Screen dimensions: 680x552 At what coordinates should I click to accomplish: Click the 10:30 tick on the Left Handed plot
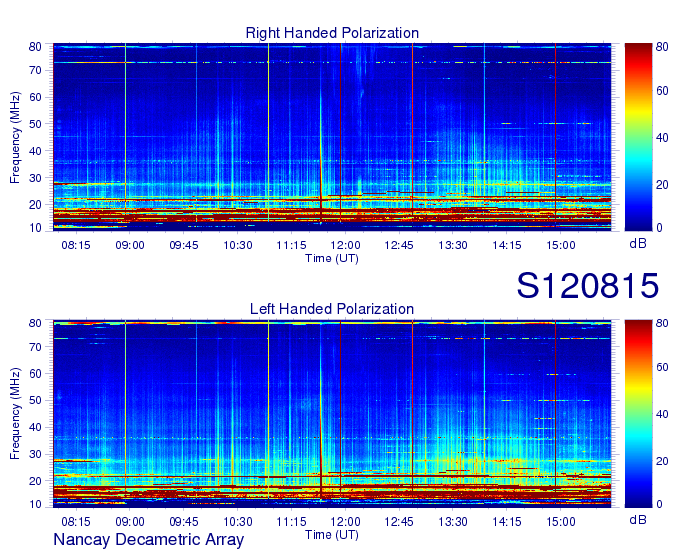238,522
